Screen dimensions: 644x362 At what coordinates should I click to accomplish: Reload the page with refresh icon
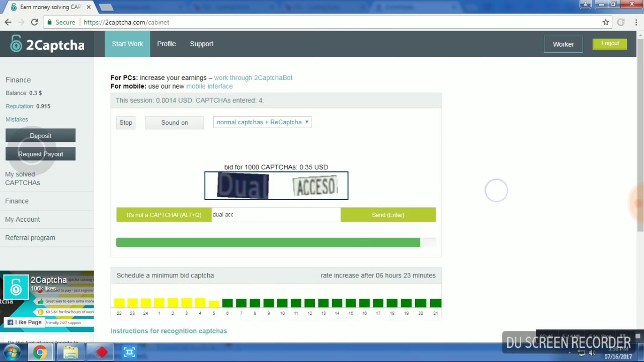(x=34, y=22)
